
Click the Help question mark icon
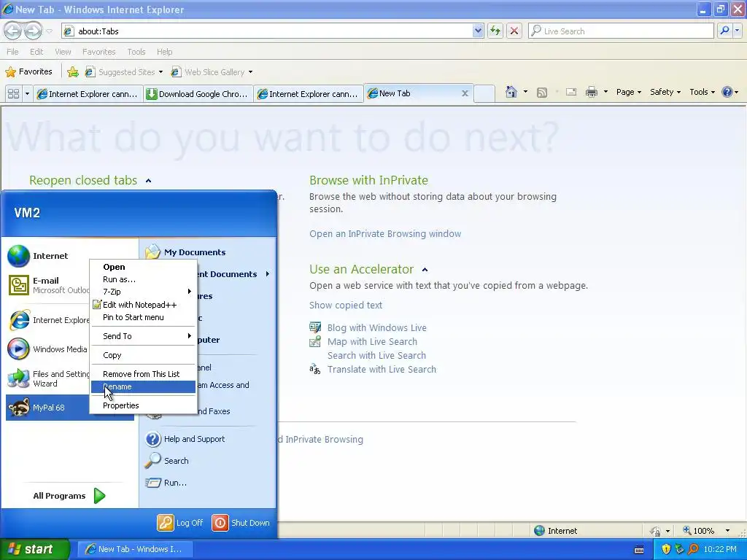pyautogui.click(x=727, y=92)
